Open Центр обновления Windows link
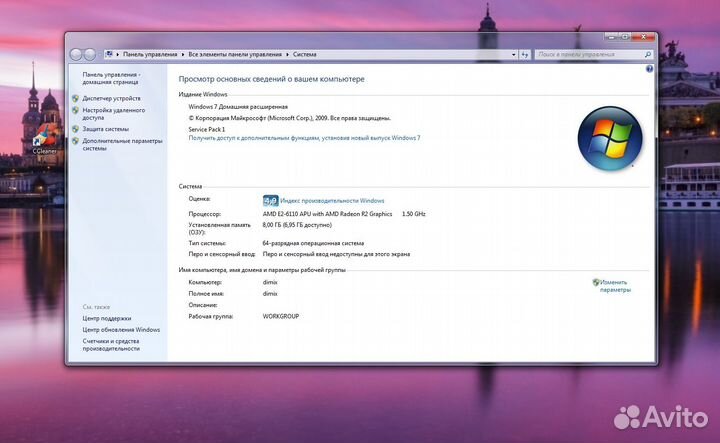Screen dimensions: 720x443 pyautogui.click(x=121, y=330)
